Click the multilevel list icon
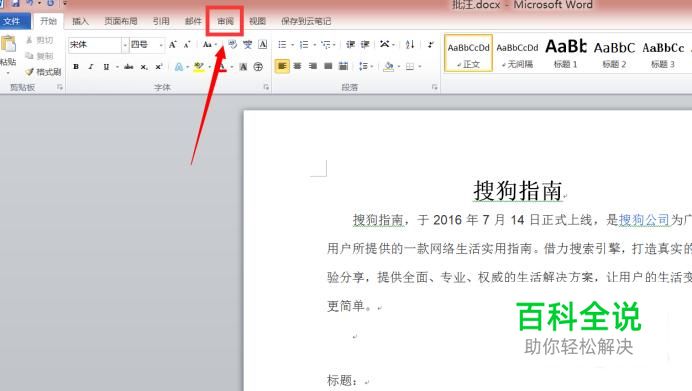Image resolution: width=692 pixels, height=391 pixels. pyautogui.click(x=326, y=45)
